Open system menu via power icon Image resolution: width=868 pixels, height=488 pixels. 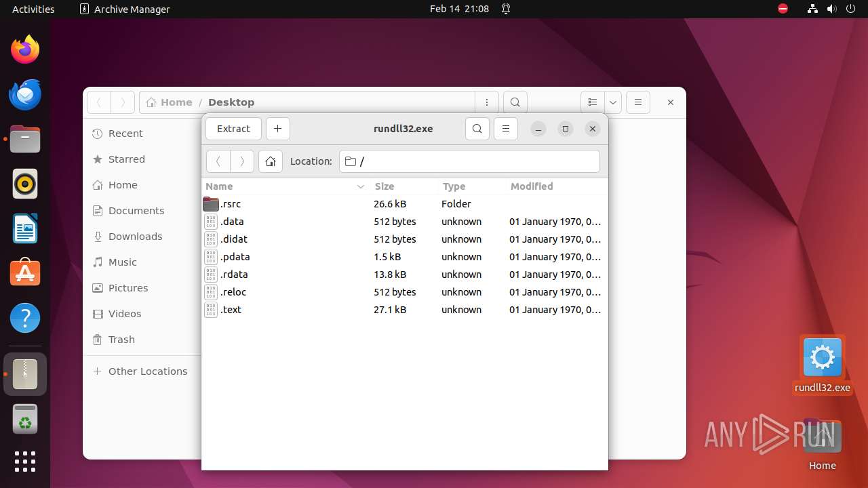(x=851, y=9)
